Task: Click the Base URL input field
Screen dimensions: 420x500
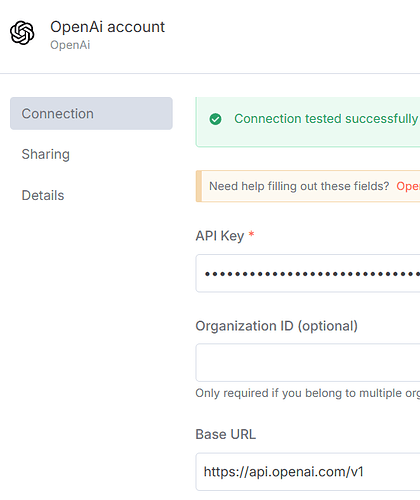Action: pos(308,472)
